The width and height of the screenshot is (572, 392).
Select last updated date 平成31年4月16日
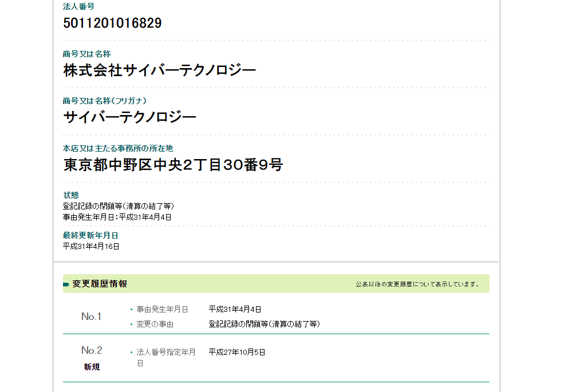click(x=91, y=246)
